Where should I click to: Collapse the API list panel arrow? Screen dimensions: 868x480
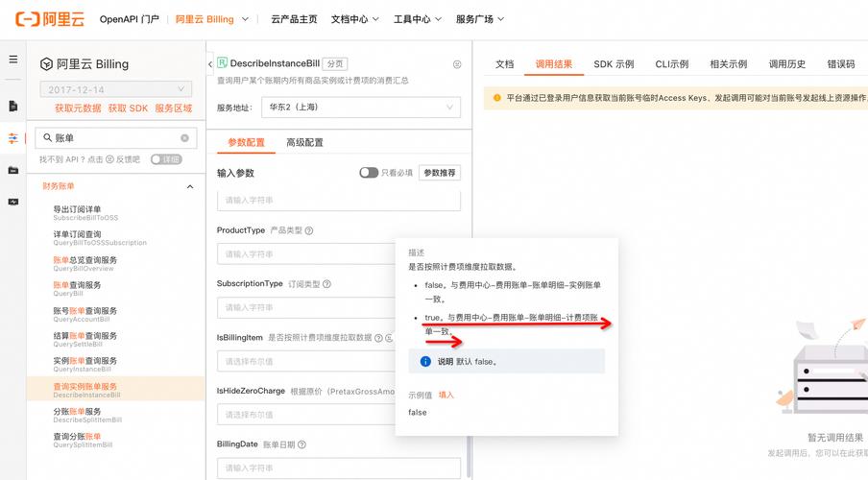pos(210,64)
